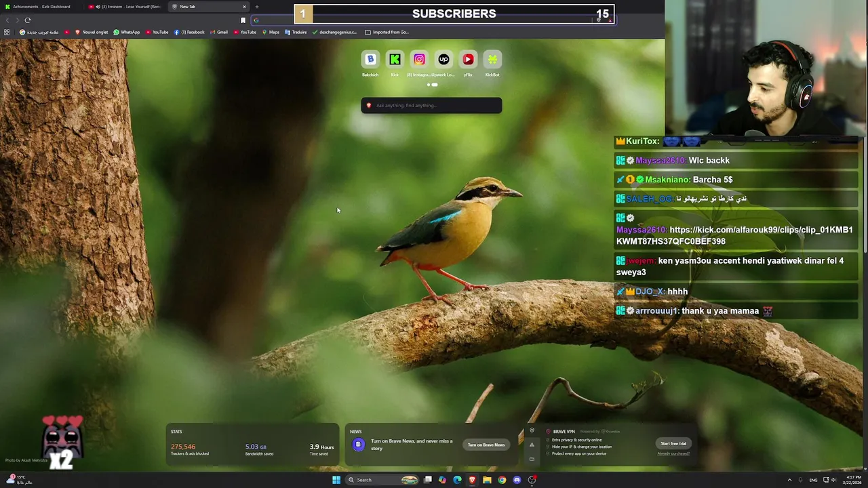Screen dimensions: 868x488
Task: Go back with the browser back arrow
Action: tap(7, 20)
